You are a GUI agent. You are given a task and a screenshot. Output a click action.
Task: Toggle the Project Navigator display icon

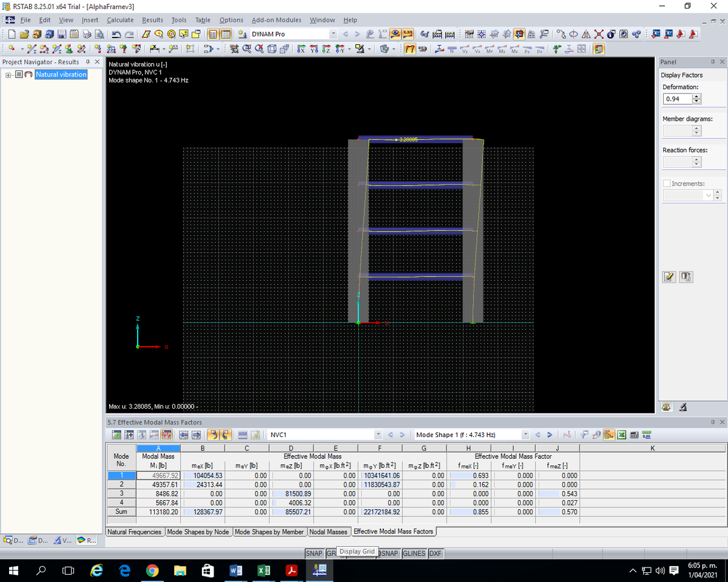[x=213, y=34]
